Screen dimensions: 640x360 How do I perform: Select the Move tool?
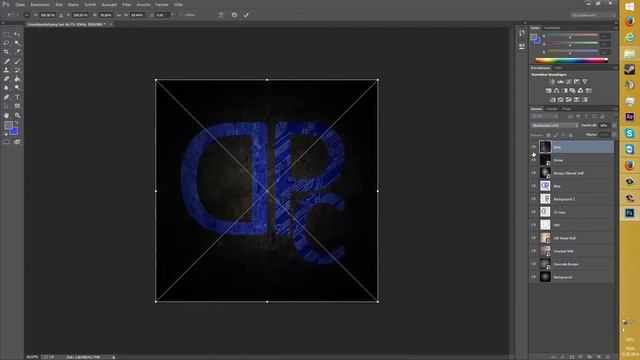click(x=17, y=34)
